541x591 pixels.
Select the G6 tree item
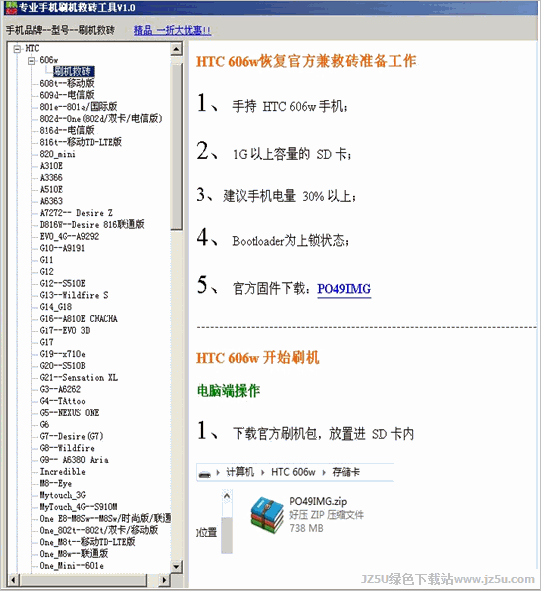(x=44, y=425)
